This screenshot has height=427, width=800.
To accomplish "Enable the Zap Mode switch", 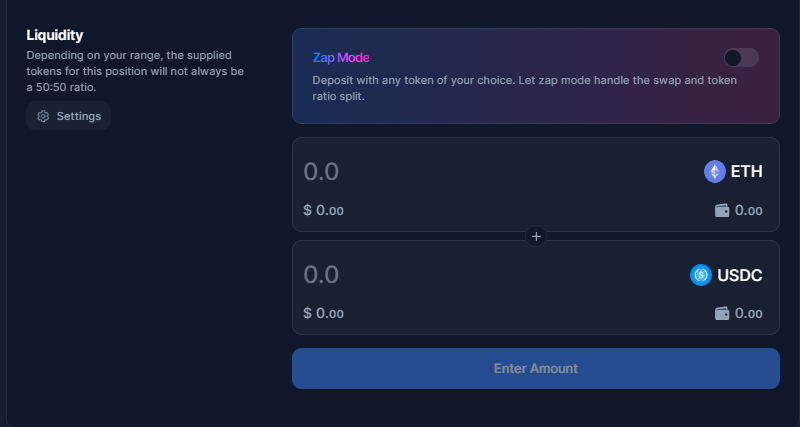I will [741, 58].
